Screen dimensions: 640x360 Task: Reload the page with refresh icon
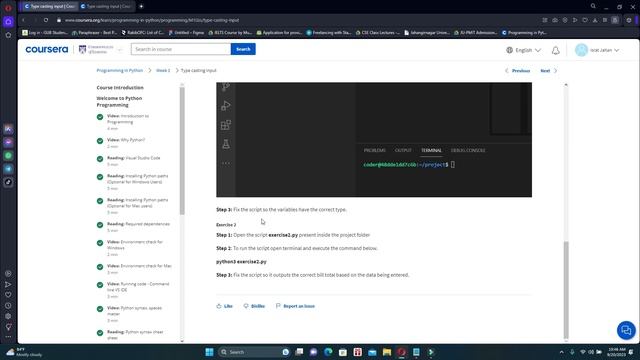(46, 20)
